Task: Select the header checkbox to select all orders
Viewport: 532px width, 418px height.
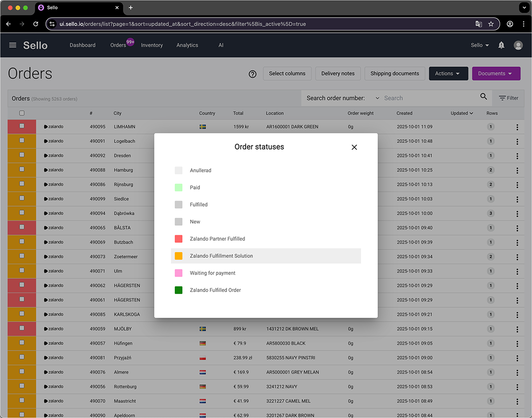Action: (21, 113)
